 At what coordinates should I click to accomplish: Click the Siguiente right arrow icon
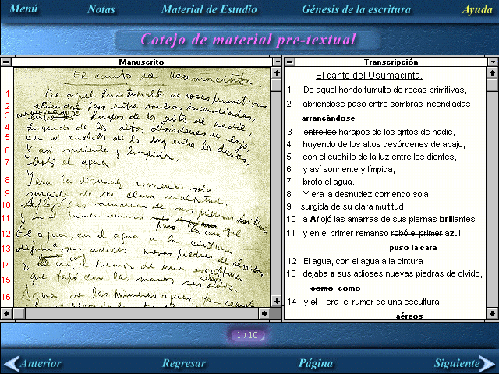(487, 364)
